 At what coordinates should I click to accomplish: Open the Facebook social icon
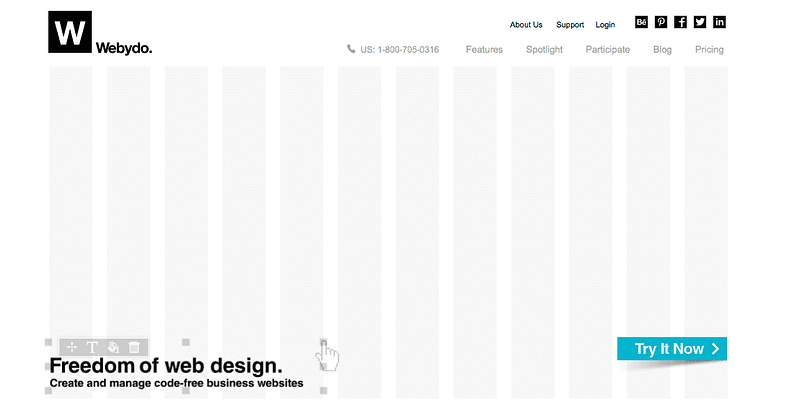coord(680,22)
